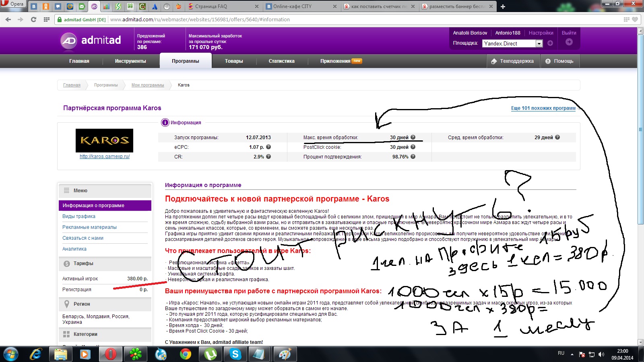The image size is (644, 362).
Task: Open Рекламные материалы in sidebar
Action: [89, 227]
